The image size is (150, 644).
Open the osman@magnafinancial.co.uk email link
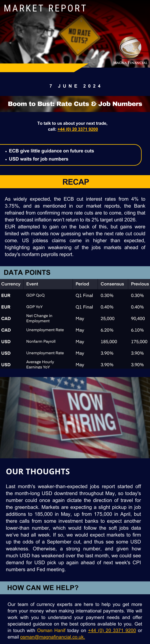[52, 637]
